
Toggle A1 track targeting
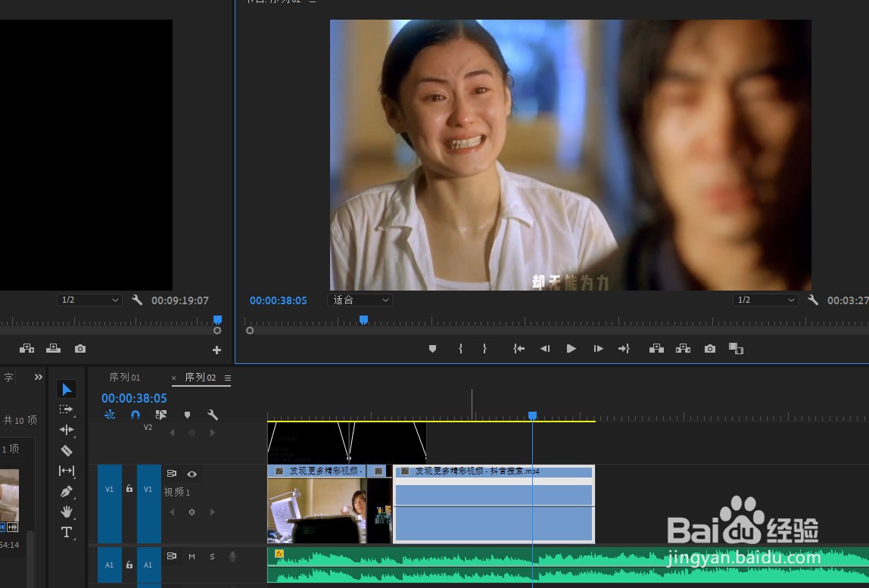(x=148, y=565)
